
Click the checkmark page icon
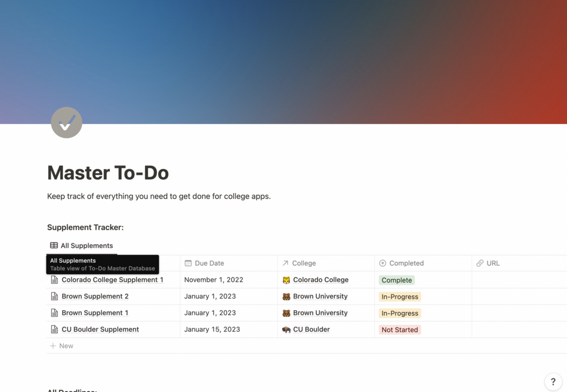tap(67, 122)
